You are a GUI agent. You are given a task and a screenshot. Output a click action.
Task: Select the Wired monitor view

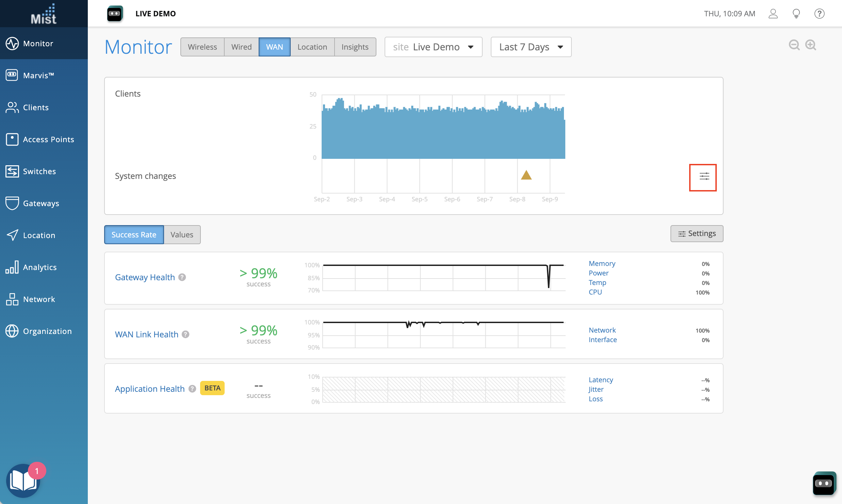pyautogui.click(x=241, y=47)
